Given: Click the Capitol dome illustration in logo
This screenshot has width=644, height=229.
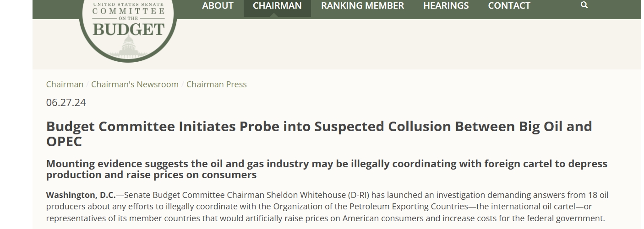Looking at the screenshot, I should [128, 46].
